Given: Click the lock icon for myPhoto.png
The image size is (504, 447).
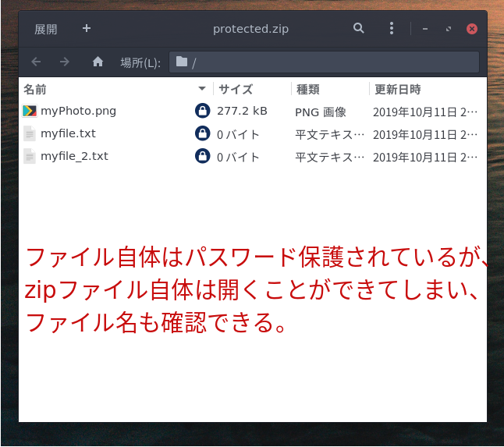Looking at the screenshot, I should pyautogui.click(x=203, y=111).
